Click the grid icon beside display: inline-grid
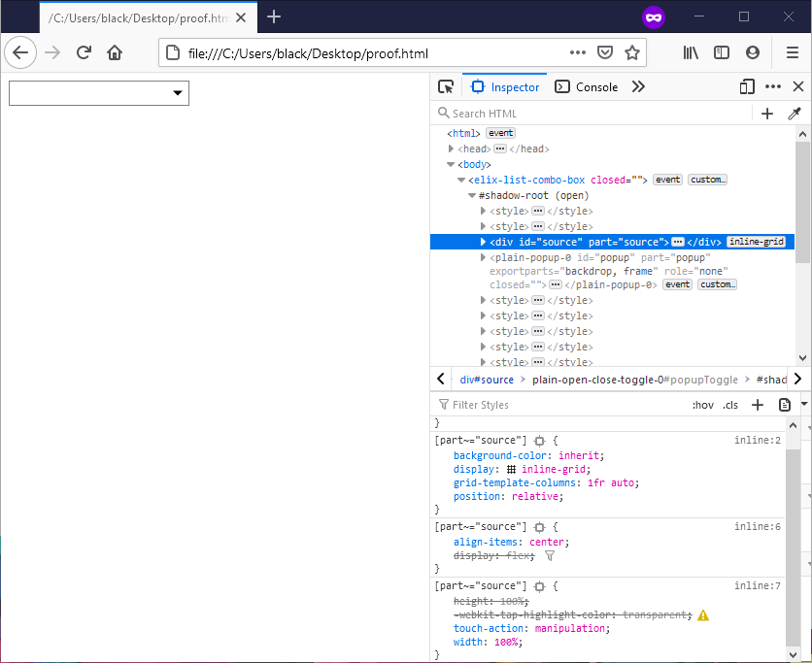The image size is (812, 663). tap(510, 469)
